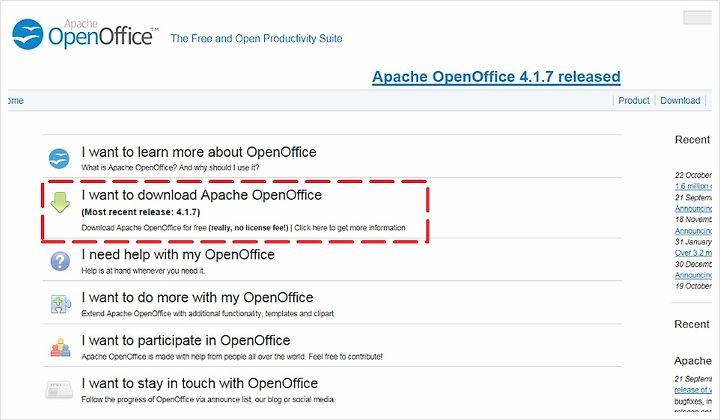Viewport: 720px width, 420px height.
Task: Open the Apache OpenOffice 4.1.7 released link
Action: click(x=496, y=77)
